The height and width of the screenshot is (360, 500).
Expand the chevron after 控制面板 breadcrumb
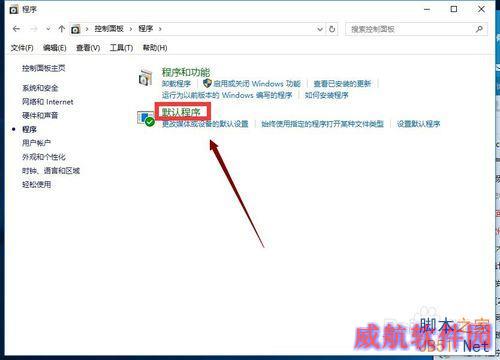point(131,29)
